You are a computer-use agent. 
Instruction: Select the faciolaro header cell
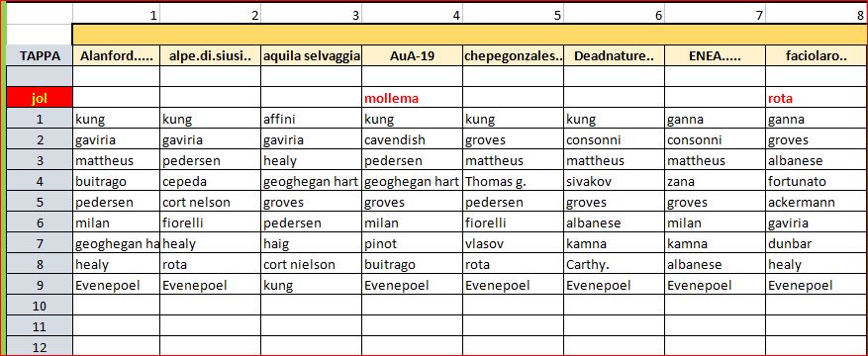pos(817,55)
